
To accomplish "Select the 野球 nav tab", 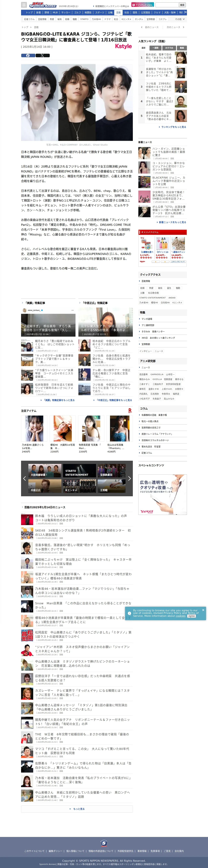I will point(47,12).
